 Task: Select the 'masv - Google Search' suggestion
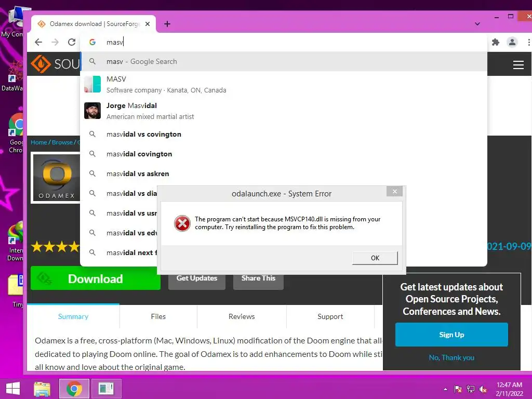(284, 61)
